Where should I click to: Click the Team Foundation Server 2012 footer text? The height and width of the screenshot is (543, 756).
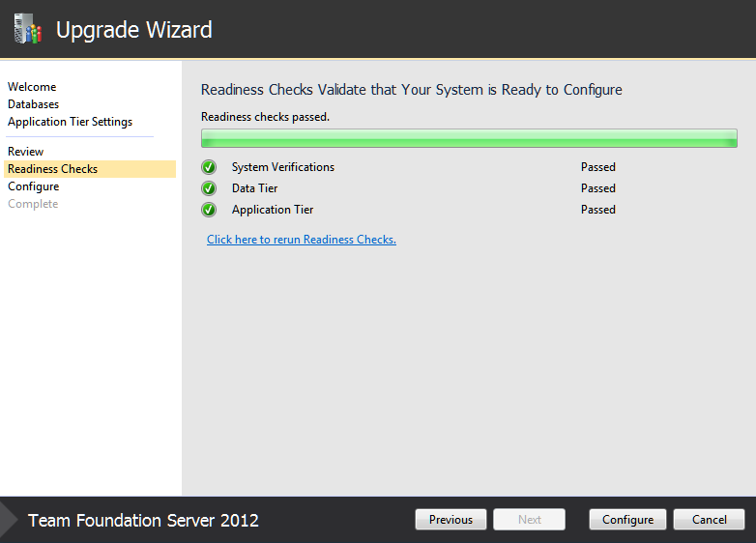coord(143,521)
